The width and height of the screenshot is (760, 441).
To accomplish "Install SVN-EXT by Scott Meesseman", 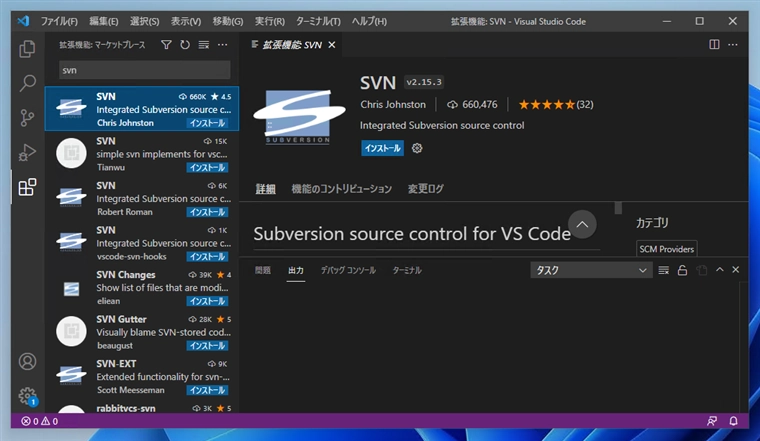I will click(207, 391).
